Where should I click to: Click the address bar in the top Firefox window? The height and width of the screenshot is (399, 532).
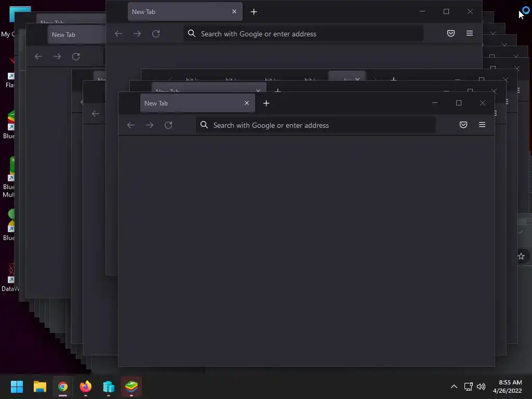303,34
